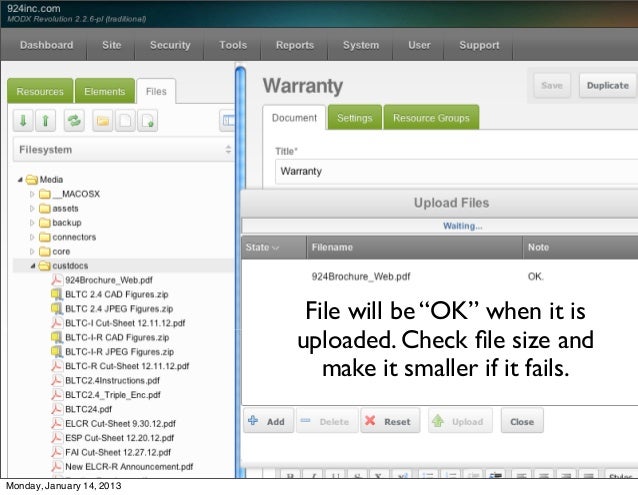Screen dimensions: 638x495
Task: Select BLTC24.pdf file
Action: coord(88,409)
